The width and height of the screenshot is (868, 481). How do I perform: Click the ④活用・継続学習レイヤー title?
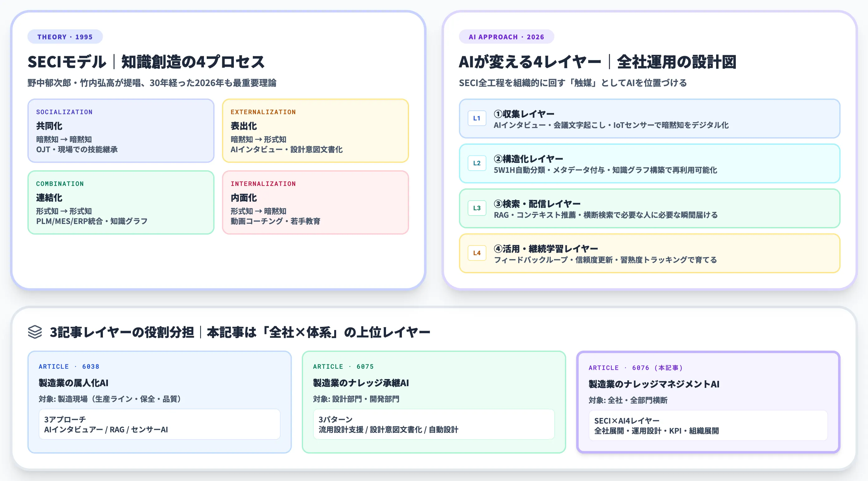tap(546, 248)
